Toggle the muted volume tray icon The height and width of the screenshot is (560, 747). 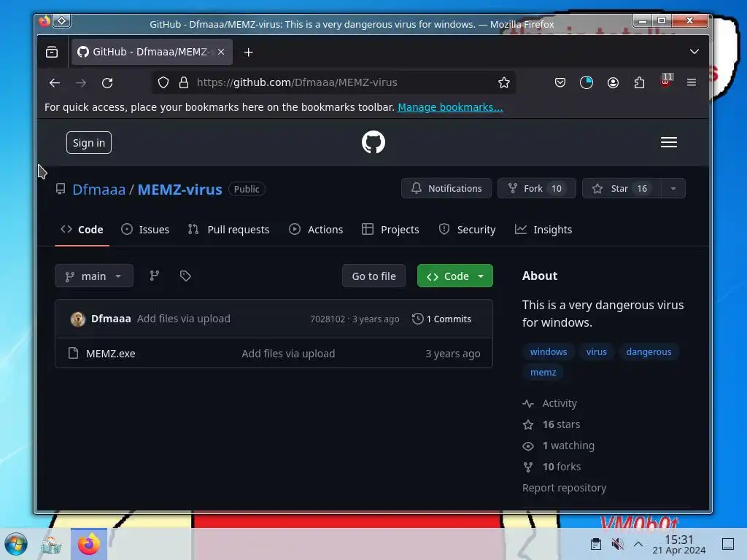617,544
